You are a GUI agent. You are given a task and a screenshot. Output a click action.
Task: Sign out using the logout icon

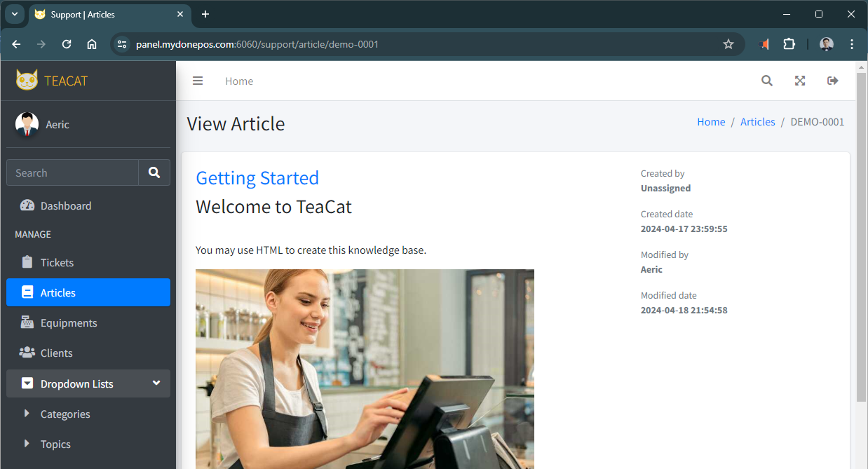(x=833, y=81)
